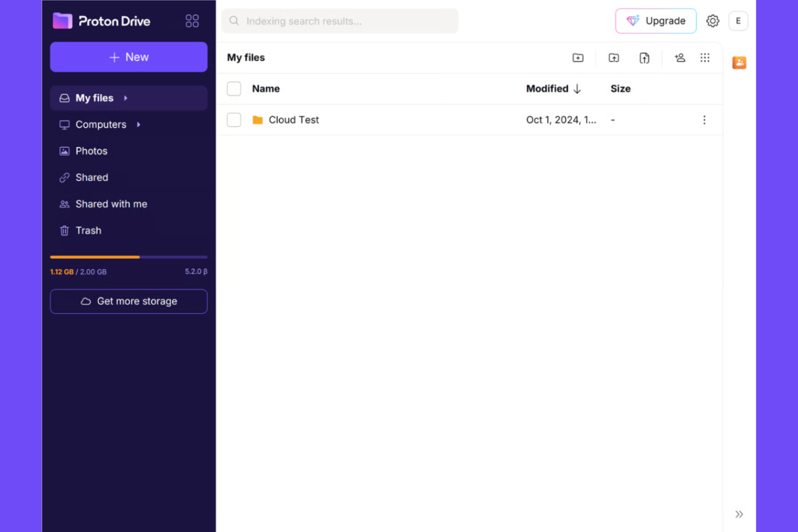This screenshot has width=798, height=532.
Task: Click Get more storage
Action: [128, 301]
